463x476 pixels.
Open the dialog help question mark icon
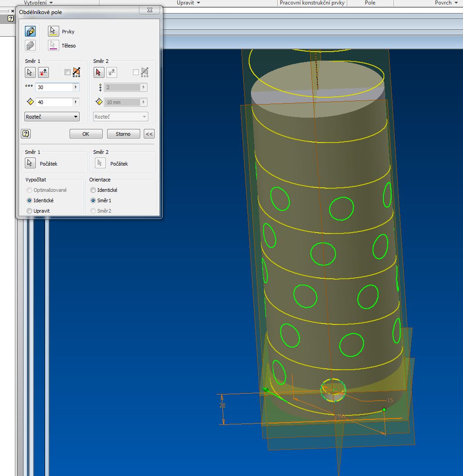(26, 133)
